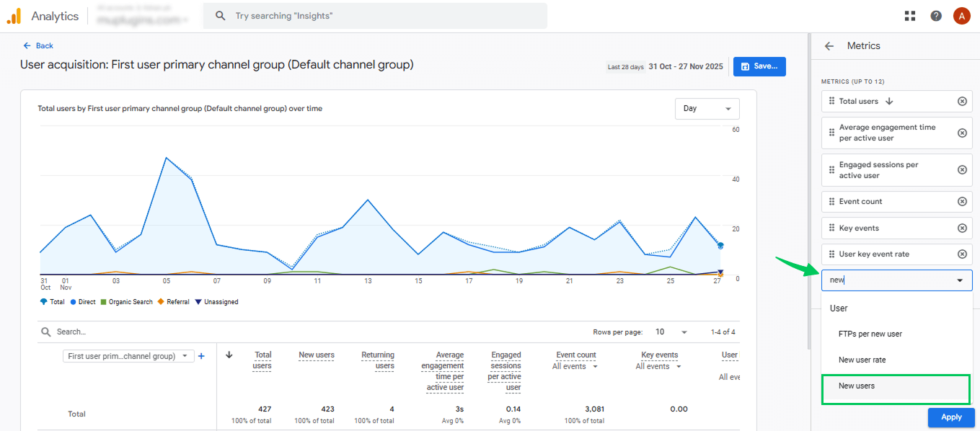Toggle the Organic Search legend item
This screenshot has height=431, width=980.
126,302
